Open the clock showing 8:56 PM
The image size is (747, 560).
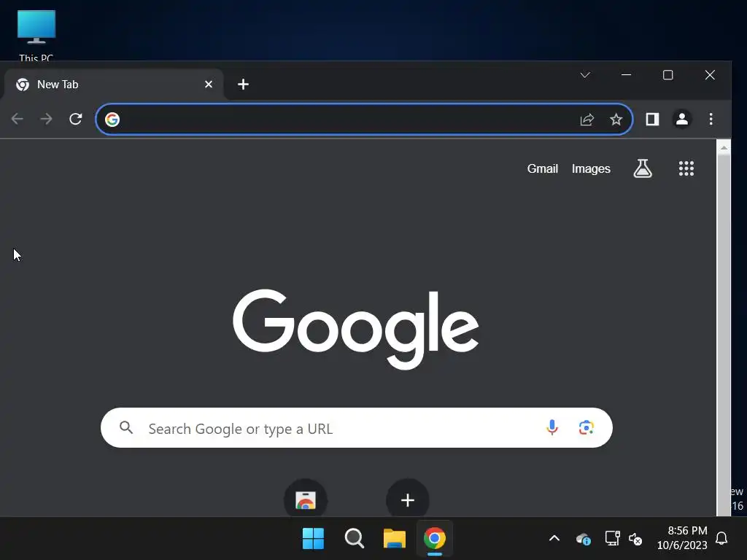[682, 537]
